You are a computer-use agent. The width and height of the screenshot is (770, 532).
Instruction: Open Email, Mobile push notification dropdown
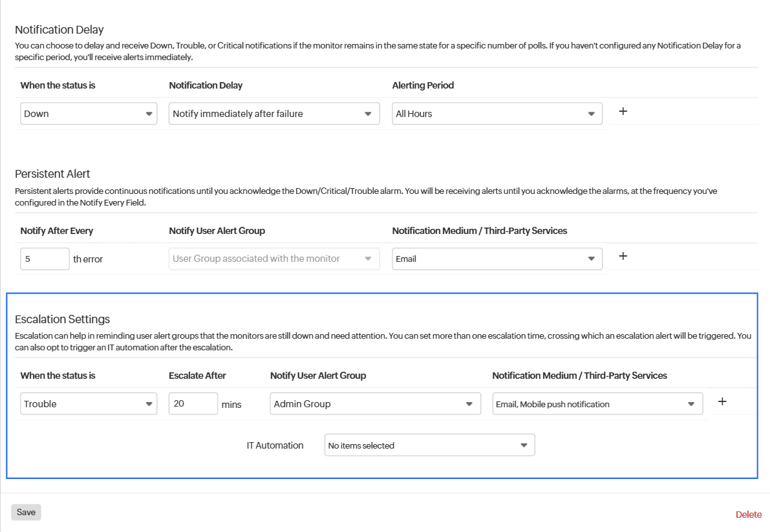pos(597,404)
